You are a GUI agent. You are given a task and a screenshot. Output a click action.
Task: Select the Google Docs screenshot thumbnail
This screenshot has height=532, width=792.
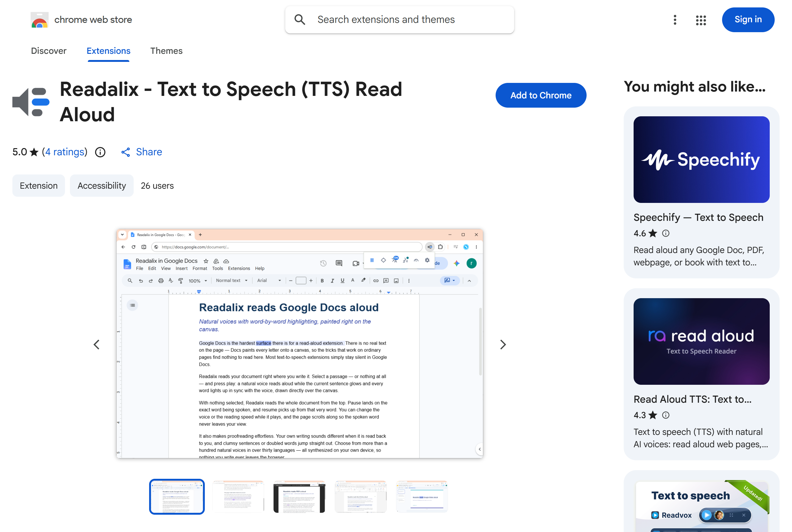177,496
